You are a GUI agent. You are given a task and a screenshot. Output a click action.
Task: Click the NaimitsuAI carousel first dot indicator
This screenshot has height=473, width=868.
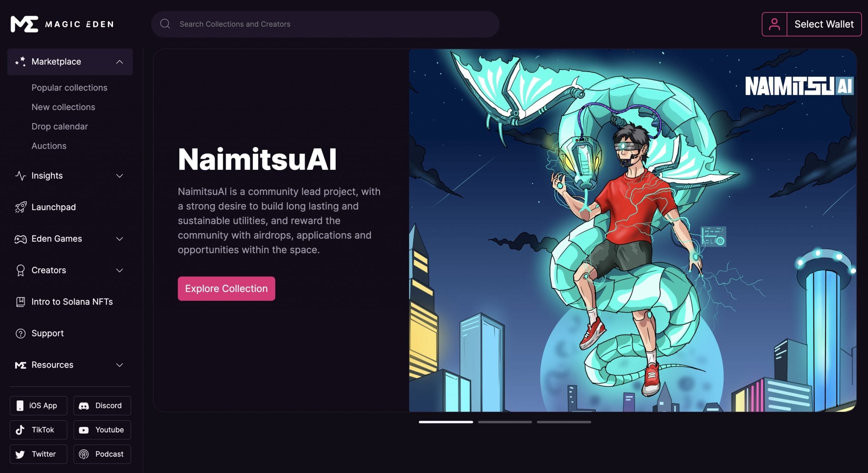tap(446, 421)
